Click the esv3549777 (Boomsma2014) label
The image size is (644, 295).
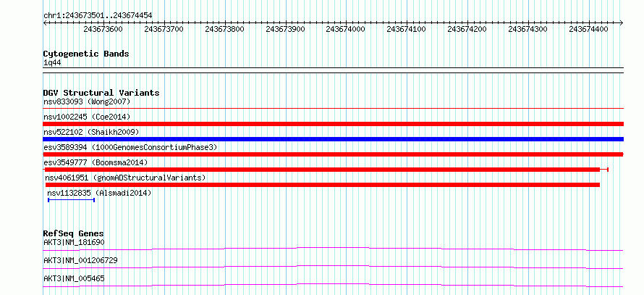[x=96, y=162]
